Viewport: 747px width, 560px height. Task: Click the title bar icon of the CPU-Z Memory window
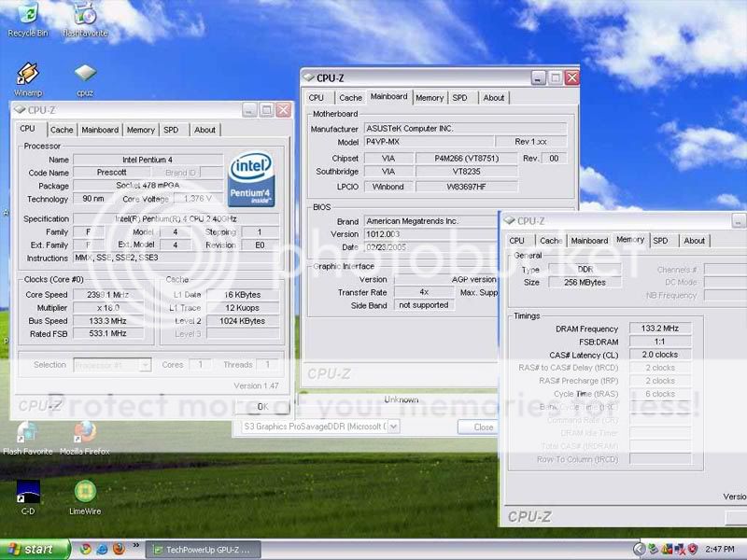(x=509, y=220)
